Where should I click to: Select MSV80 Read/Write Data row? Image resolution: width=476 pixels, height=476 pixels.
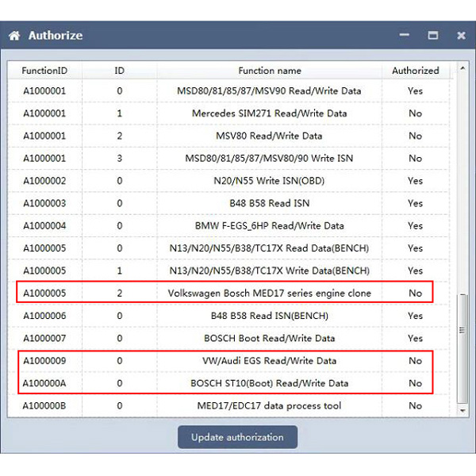tap(228, 136)
